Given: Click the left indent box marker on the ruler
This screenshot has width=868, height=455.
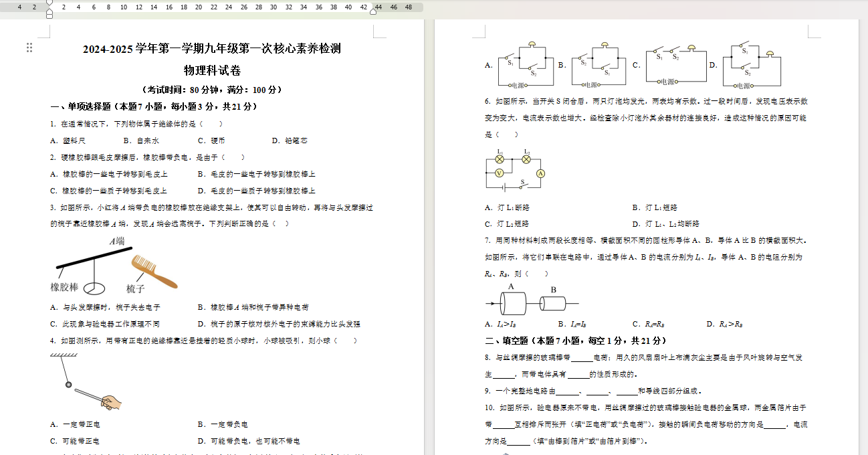Looking at the screenshot, I should tap(49, 15).
